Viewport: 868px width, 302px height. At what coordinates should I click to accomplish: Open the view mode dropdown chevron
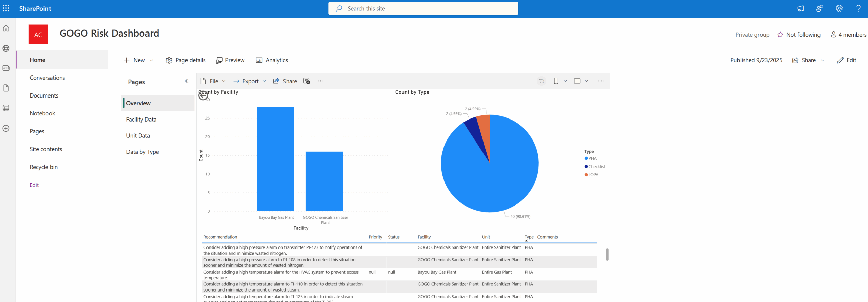[586, 81]
